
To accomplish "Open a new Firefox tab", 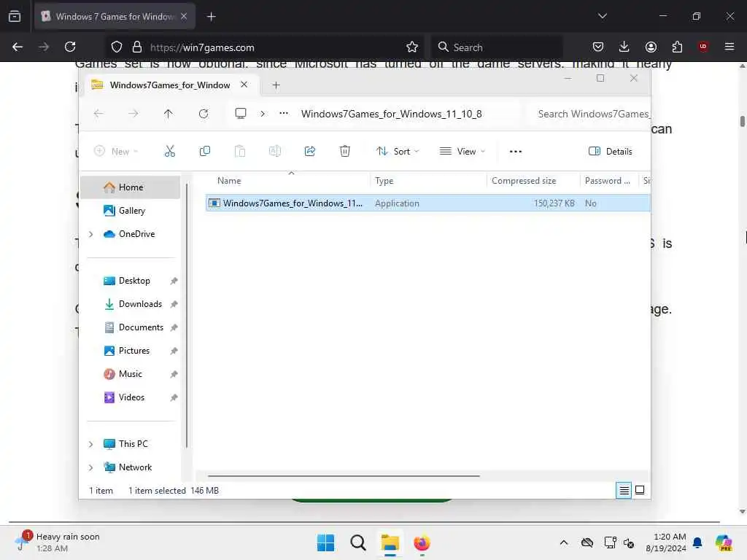I will (211, 17).
